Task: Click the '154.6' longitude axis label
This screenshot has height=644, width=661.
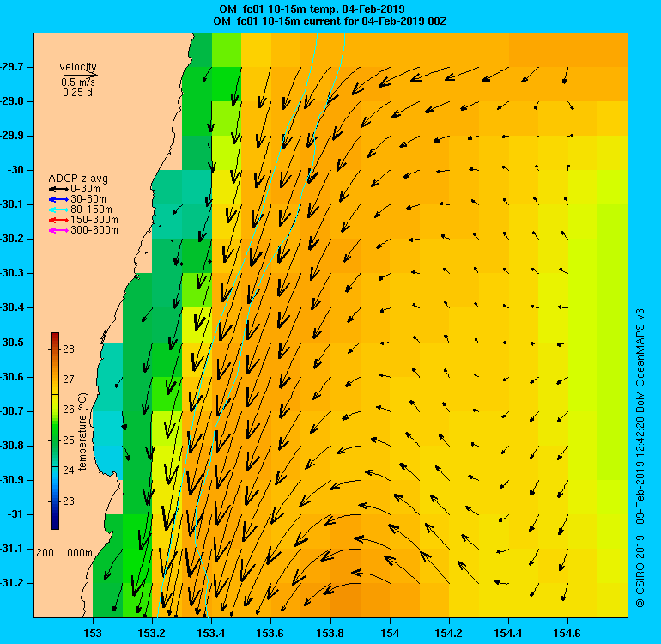Action: [x=567, y=633]
